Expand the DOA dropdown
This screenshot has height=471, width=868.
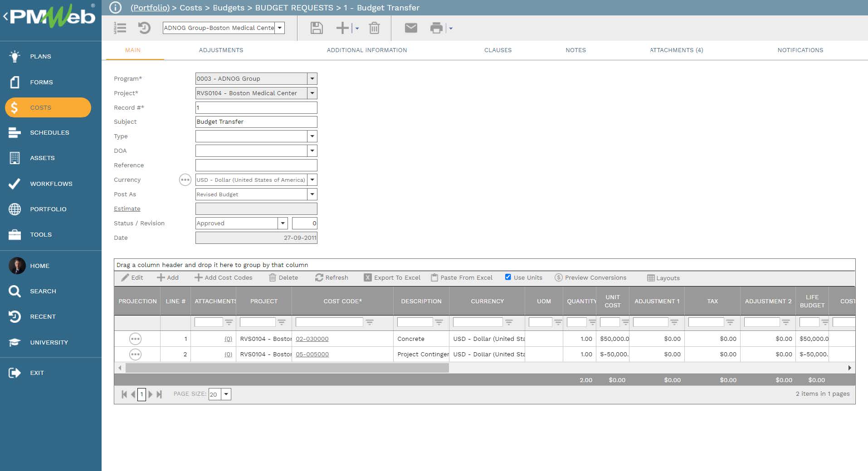[312, 151]
